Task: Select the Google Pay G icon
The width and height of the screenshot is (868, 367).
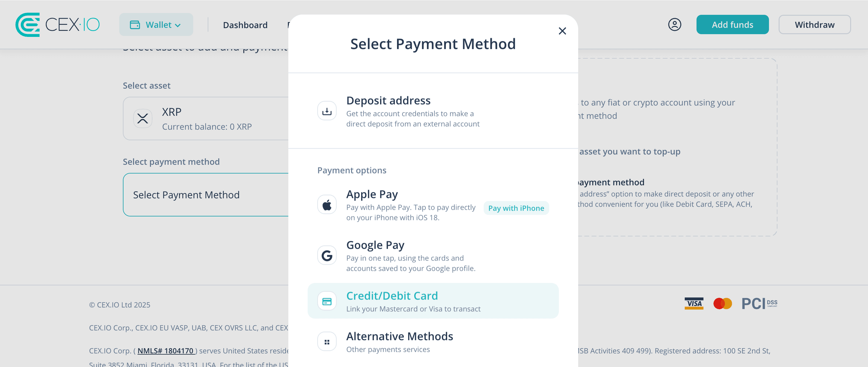Action: [327, 255]
